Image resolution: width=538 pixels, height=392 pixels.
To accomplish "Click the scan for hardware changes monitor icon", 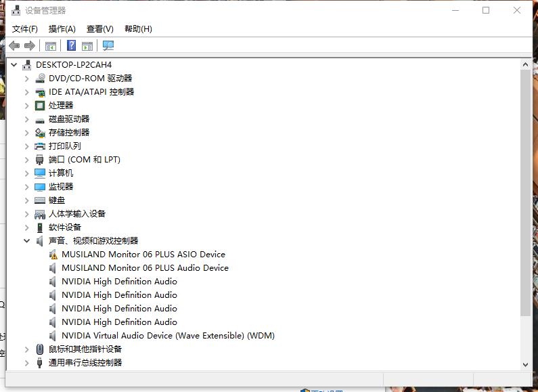I will 108,45.
